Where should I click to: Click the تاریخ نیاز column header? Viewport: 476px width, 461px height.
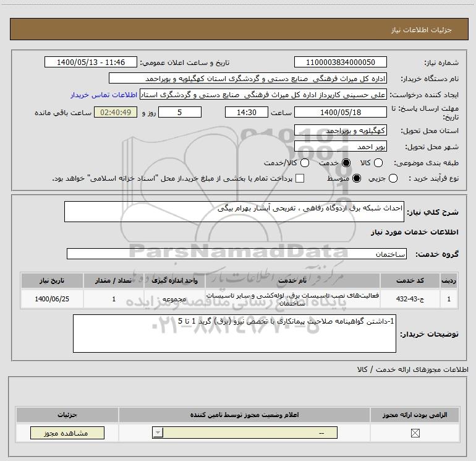click(52, 280)
